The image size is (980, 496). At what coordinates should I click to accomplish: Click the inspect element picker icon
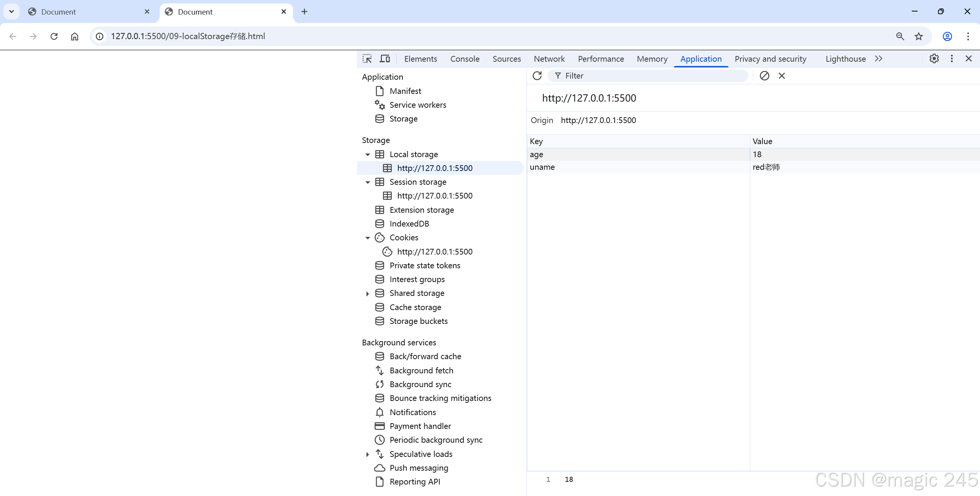click(367, 59)
